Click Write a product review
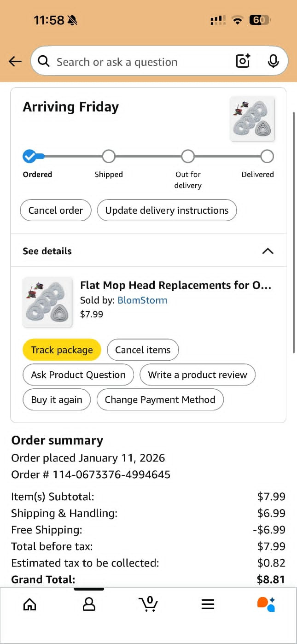297x644 pixels. 198,375
